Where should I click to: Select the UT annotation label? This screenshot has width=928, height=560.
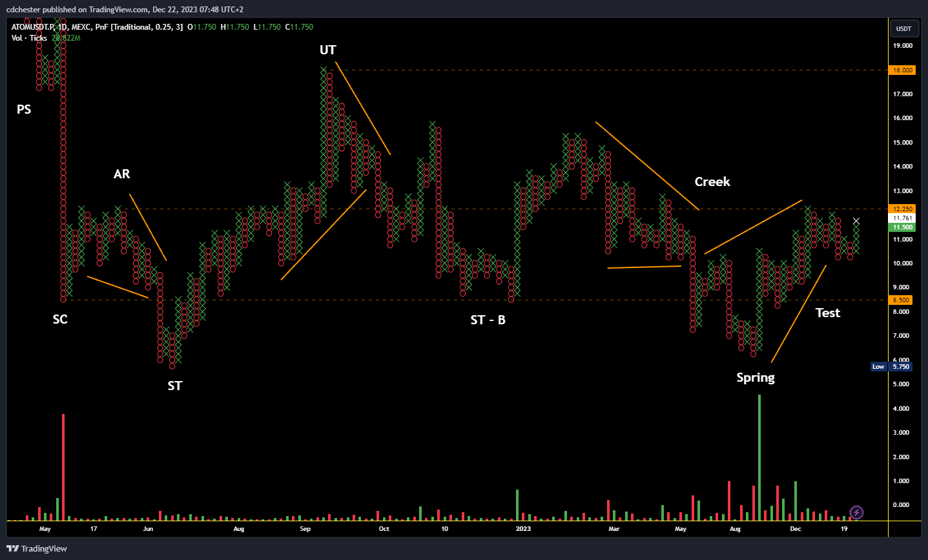point(328,50)
